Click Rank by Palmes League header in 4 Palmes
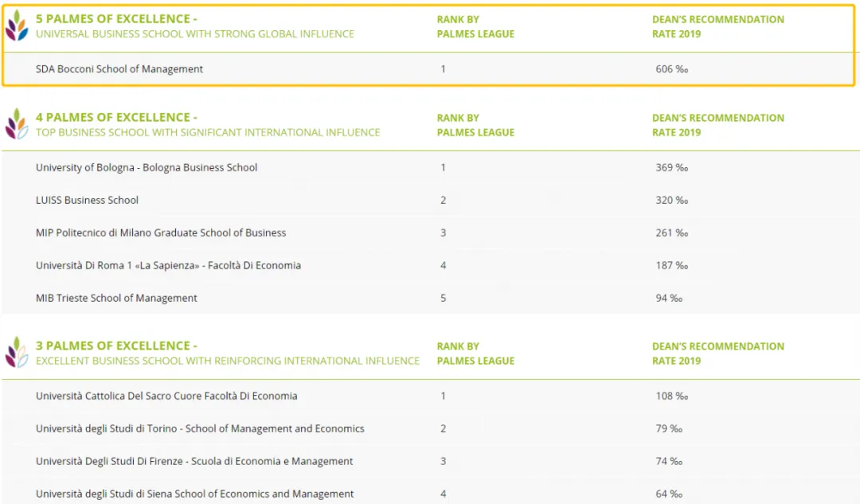The height and width of the screenshot is (504, 860). (x=475, y=125)
